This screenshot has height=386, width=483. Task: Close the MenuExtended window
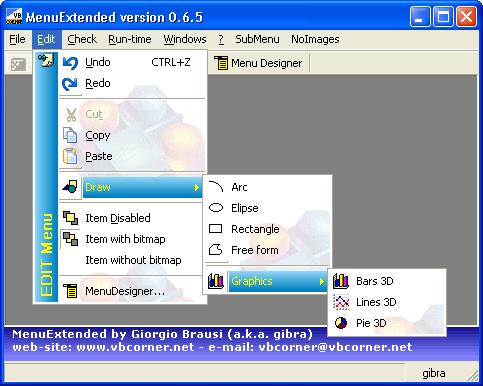coord(466,17)
